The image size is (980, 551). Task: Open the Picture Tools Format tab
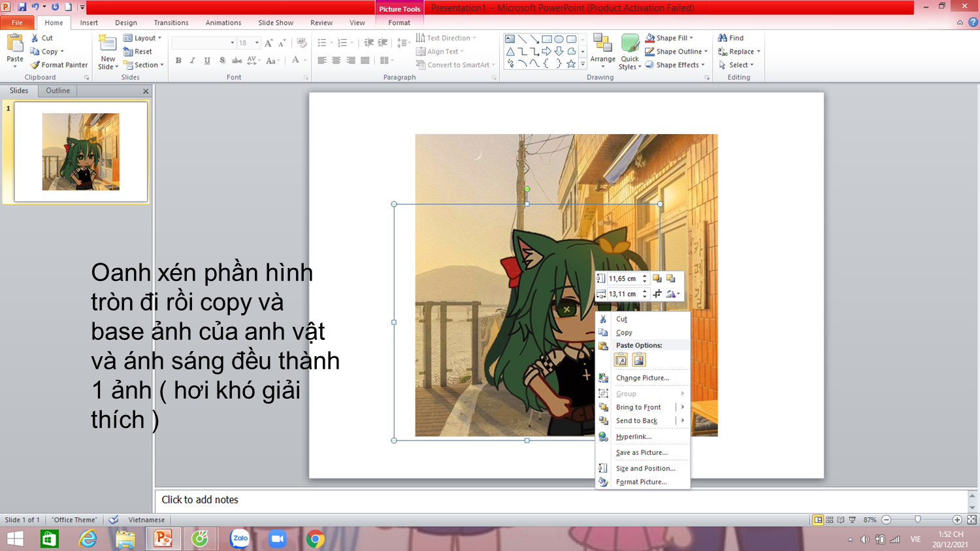(x=399, y=22)
